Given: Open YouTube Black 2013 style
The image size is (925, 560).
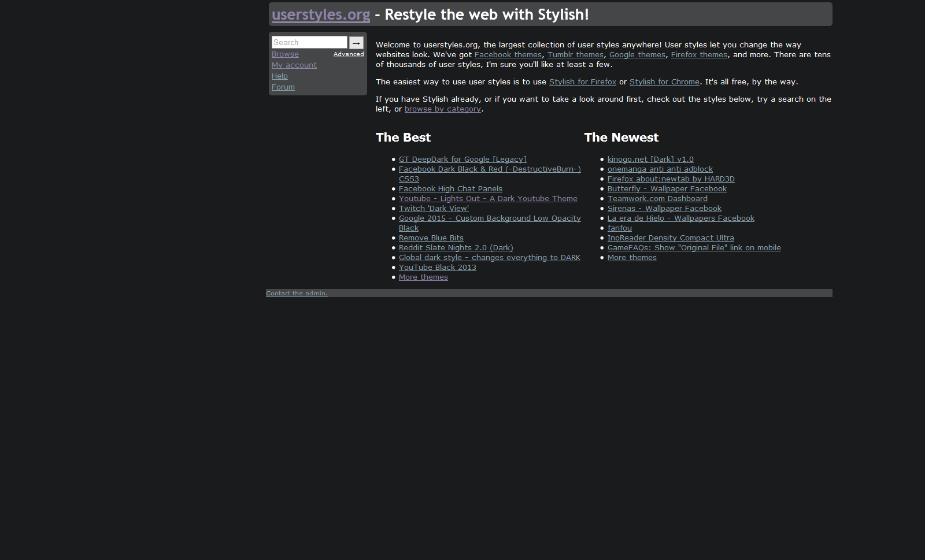Looking at the screenshot, I should (x=438, y=268).
